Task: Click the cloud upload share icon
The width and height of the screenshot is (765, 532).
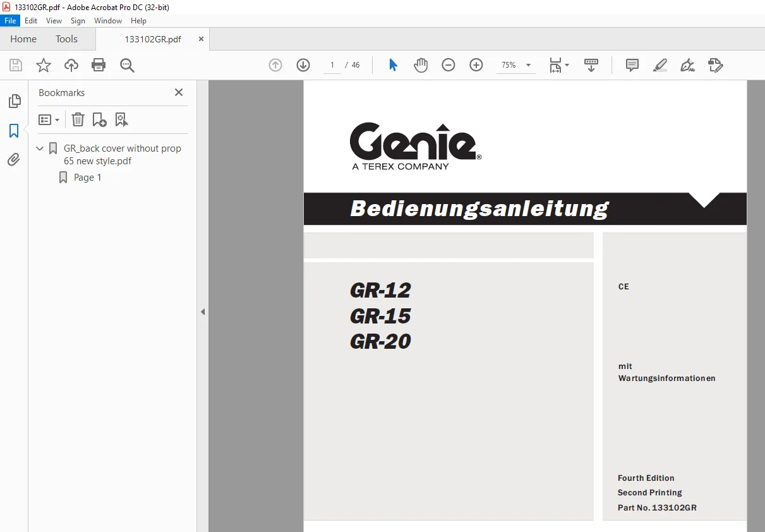Action: coord(71,65)
